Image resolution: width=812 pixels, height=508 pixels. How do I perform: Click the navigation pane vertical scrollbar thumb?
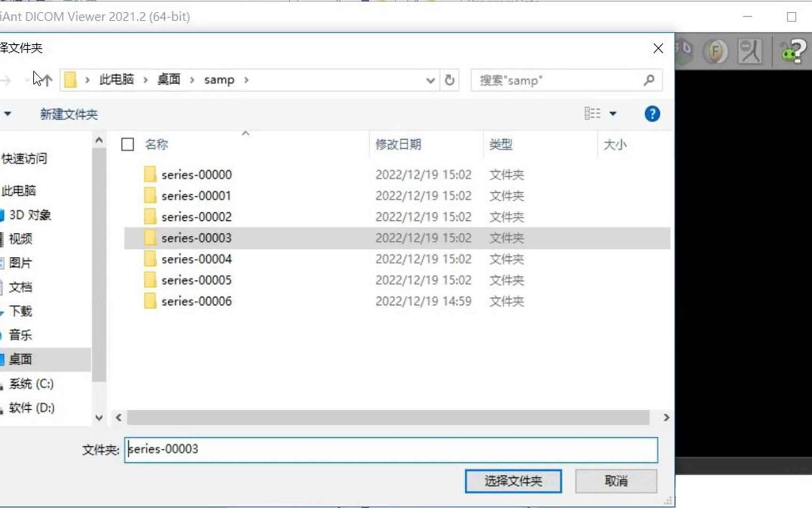point(99,264)
